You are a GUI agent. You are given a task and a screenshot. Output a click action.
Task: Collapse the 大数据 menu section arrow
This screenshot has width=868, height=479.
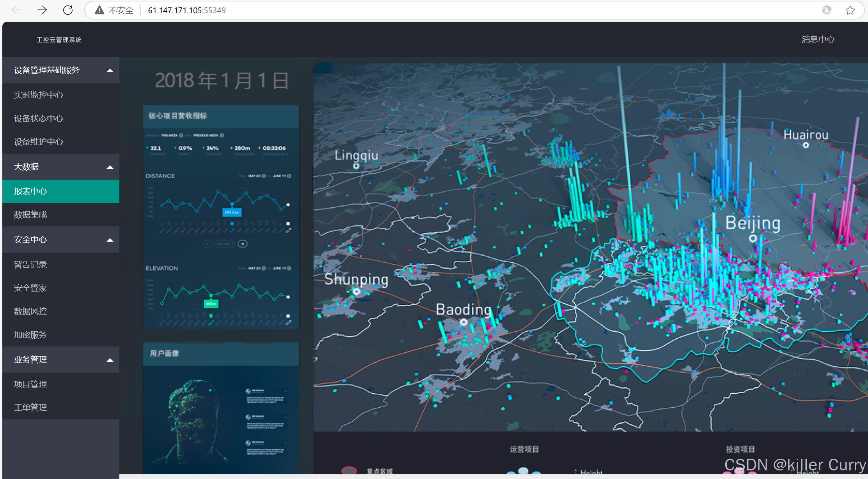[x=110, y=167]
